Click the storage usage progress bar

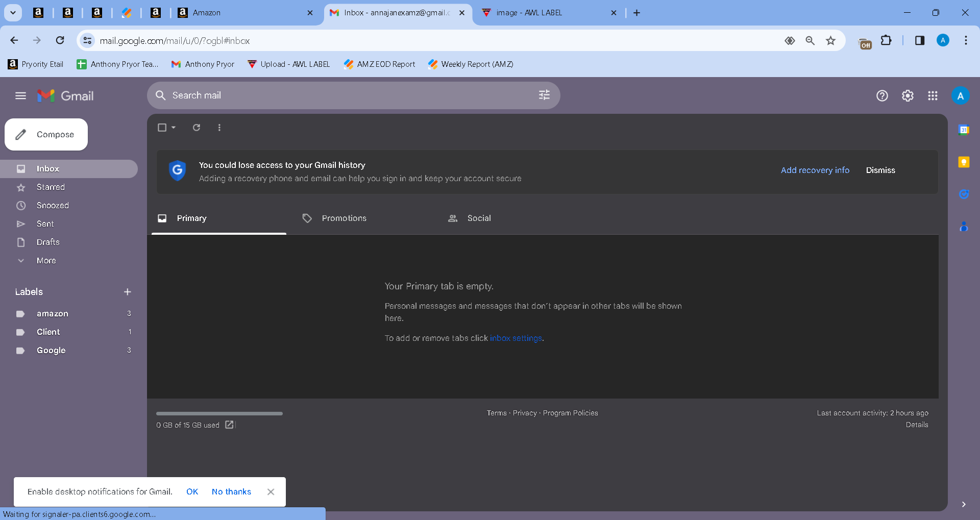click(x=219, y=413)
